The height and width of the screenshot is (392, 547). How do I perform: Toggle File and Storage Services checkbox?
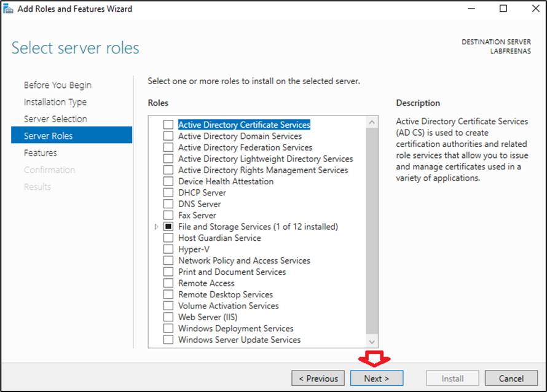tap(168, 227)
